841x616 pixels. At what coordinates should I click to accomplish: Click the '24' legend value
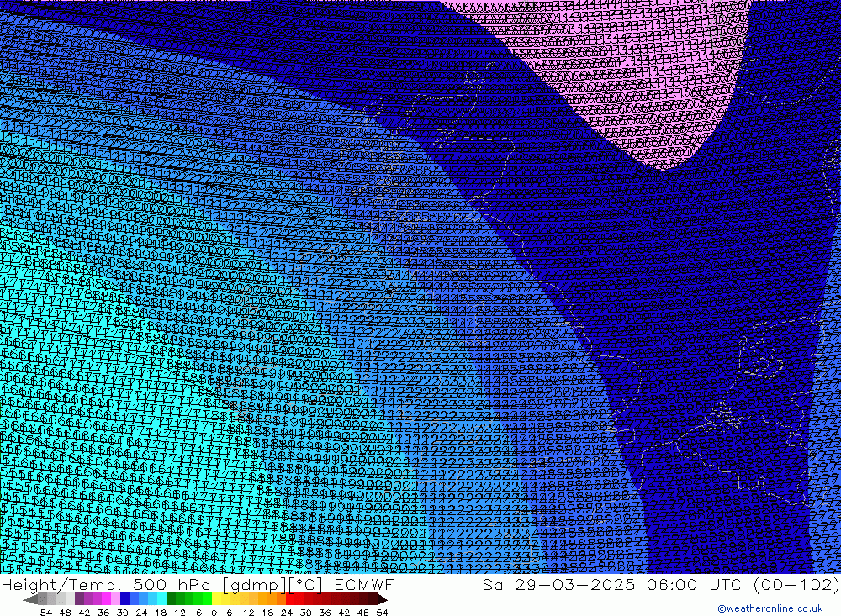coord(287,613)
